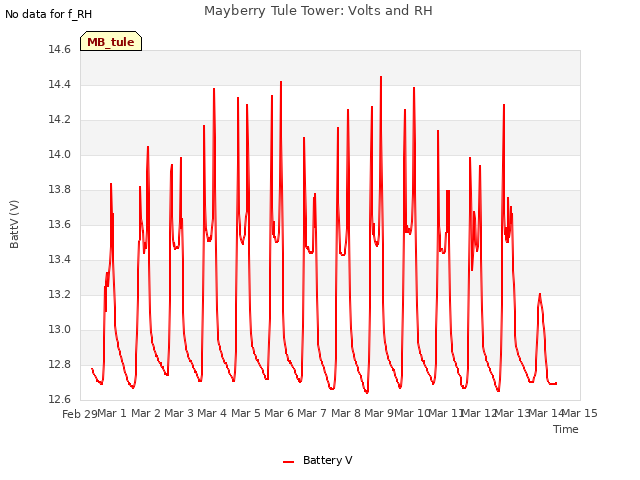Click the 14.0 y-axis tick label

(x=60, y=155)
